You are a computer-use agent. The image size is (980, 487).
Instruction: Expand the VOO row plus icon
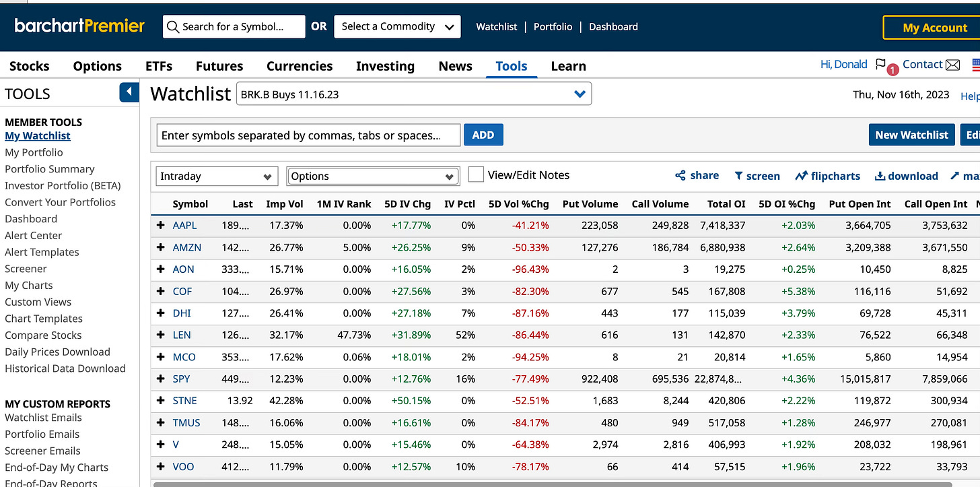[160, 466]
